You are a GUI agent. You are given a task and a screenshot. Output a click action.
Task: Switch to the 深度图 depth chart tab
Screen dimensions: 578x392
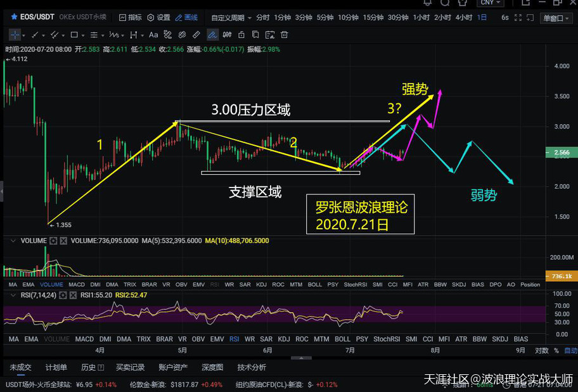(x=212, y=367)
